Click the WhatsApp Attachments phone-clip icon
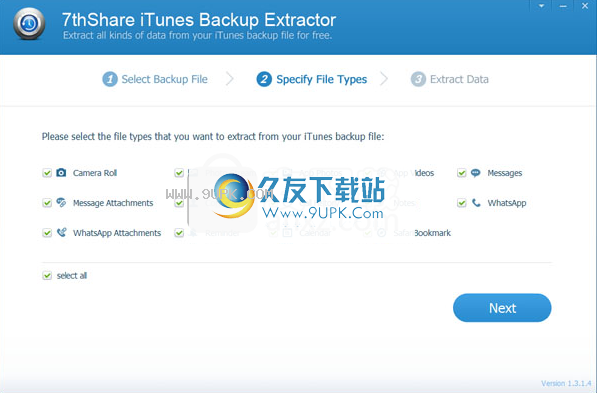The height and width of the screenshot is (393, 604). point(61,232)
